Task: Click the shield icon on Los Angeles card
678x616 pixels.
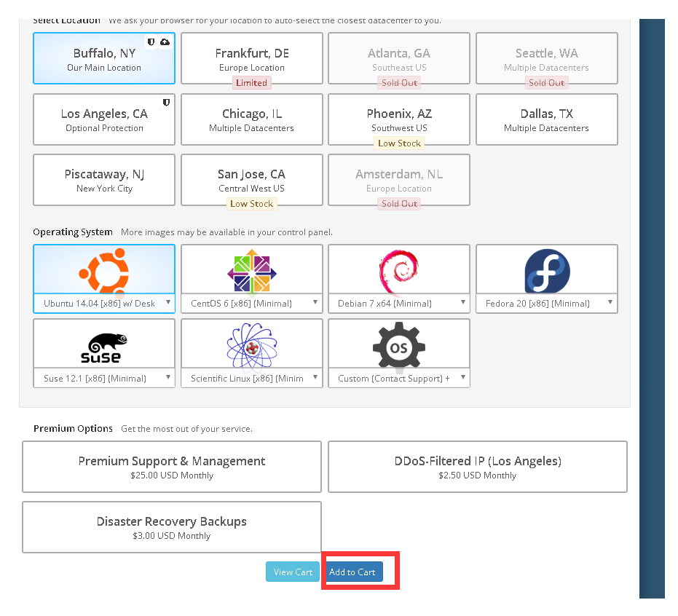Action: pyautogui.click(x=166, y=103)
